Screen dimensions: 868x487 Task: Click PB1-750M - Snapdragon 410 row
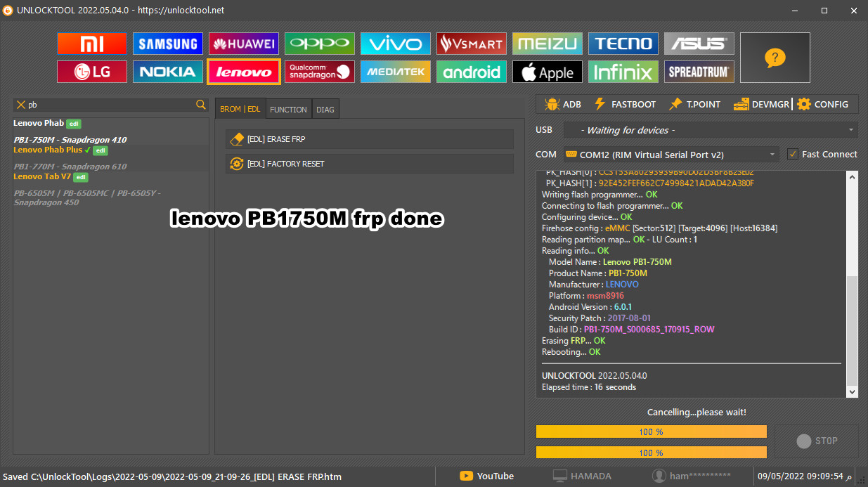[70, 140]
